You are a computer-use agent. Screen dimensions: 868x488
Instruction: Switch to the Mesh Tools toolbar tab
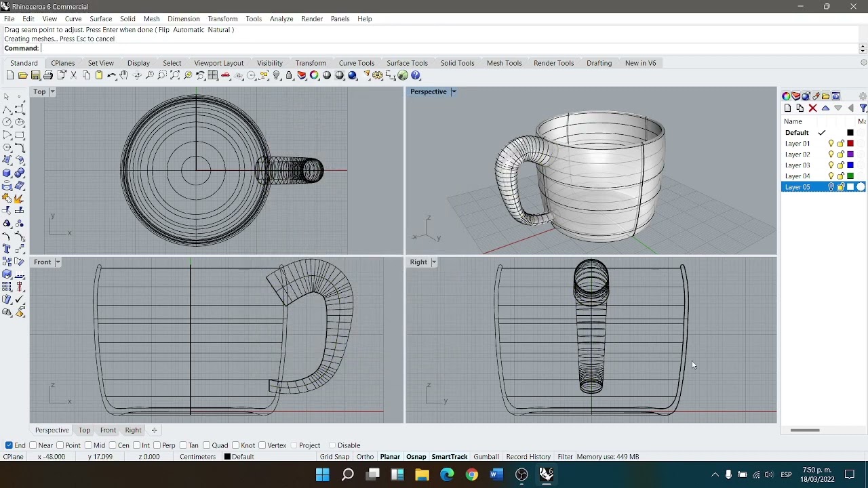pyautogui.click(x=504, y=63)
